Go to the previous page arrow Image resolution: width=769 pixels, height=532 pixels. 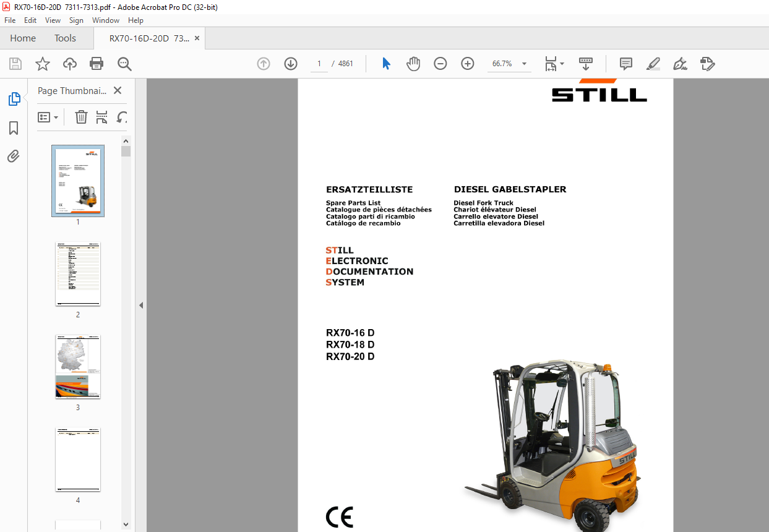click(264, 64)
